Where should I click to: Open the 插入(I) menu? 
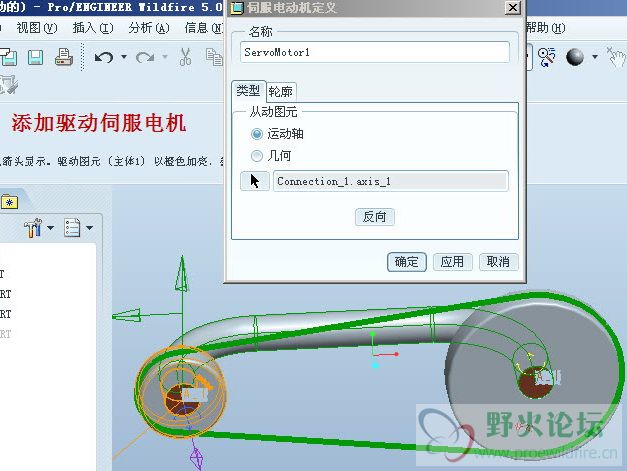[93, 28]
